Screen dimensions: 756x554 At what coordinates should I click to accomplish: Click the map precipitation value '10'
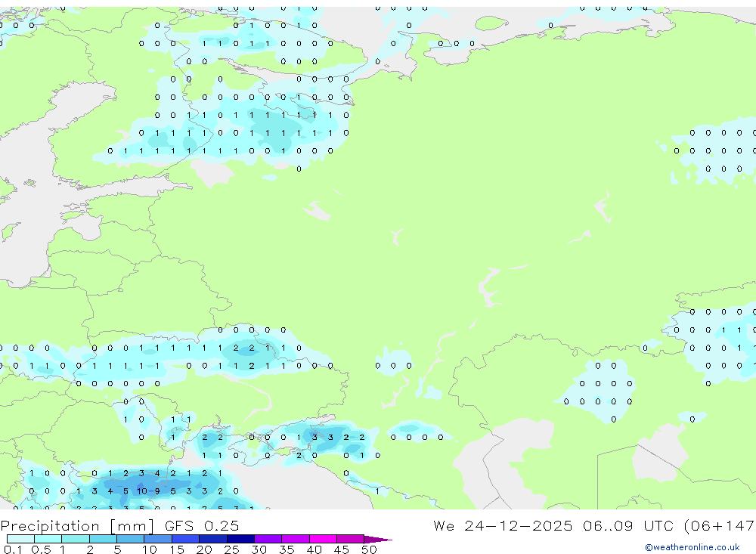pos(142,491)
